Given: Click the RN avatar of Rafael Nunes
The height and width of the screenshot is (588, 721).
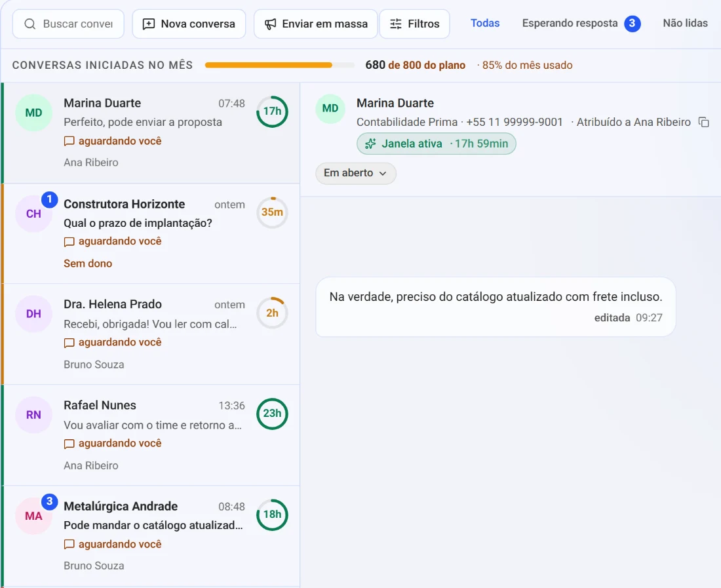Looking at the screenshot, I should click(33, 415).
